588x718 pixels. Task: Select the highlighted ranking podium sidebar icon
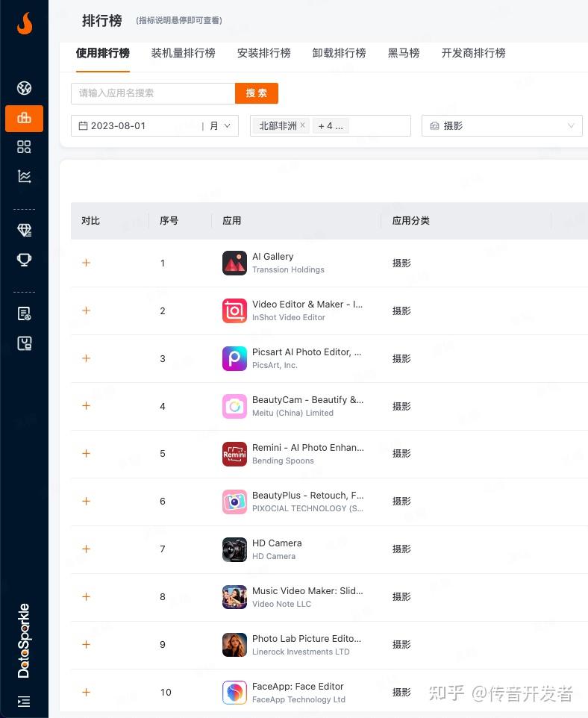[x=25, y=119]
